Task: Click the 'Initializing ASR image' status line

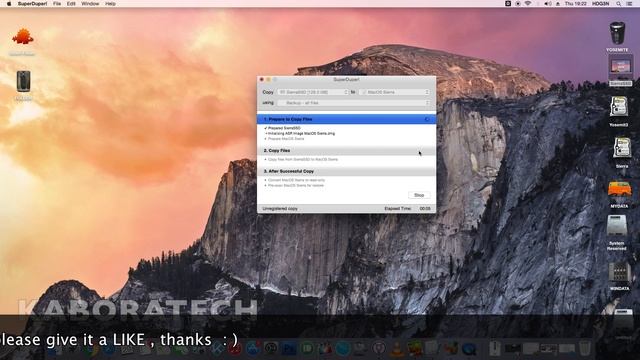Action: point(300,133)
